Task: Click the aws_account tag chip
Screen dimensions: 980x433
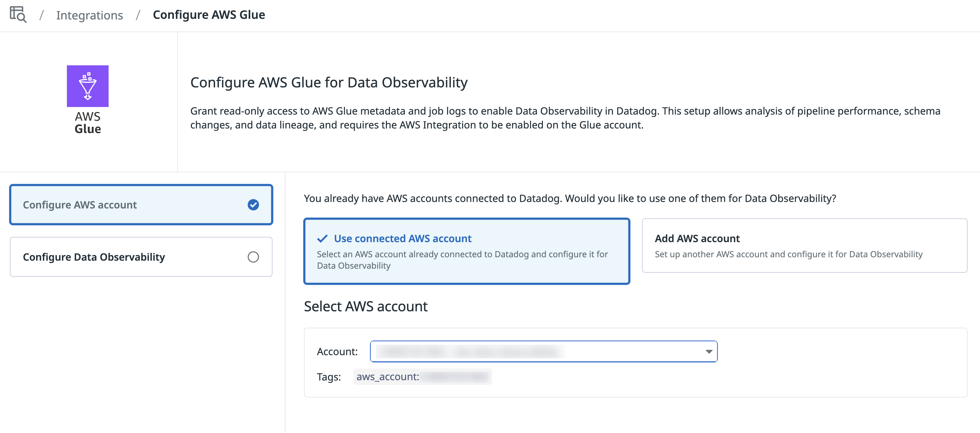Action: (x=422, y=377)
